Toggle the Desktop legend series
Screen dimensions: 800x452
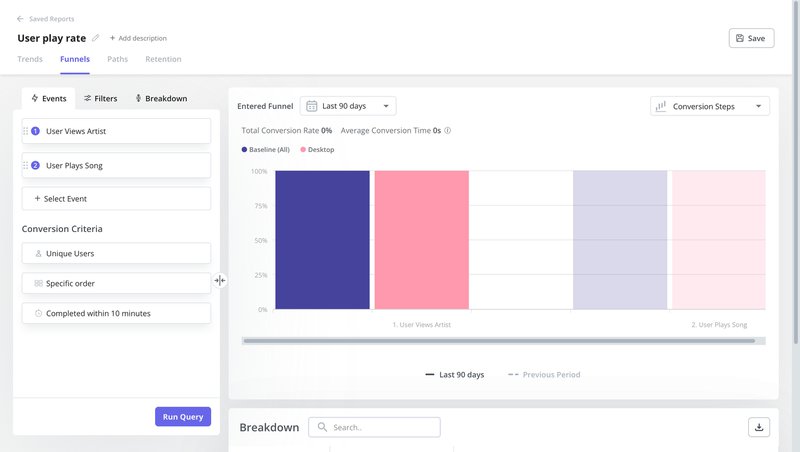coord(318,149)
